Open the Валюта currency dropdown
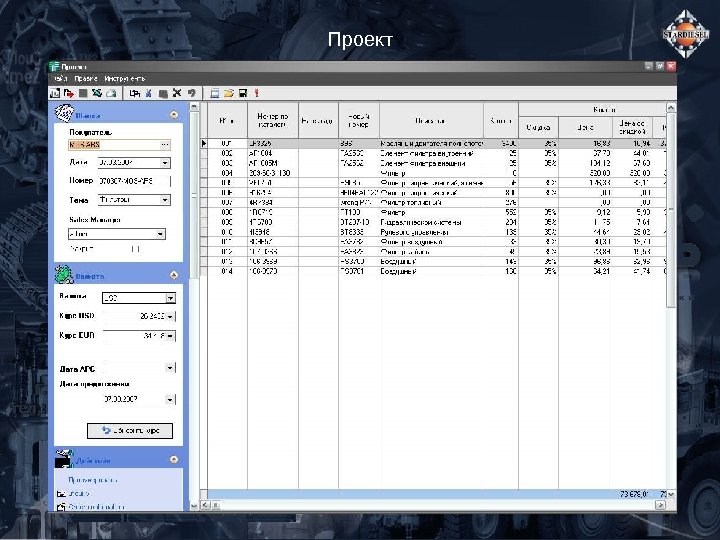This screenshot has height=540, width=720. 170,298
